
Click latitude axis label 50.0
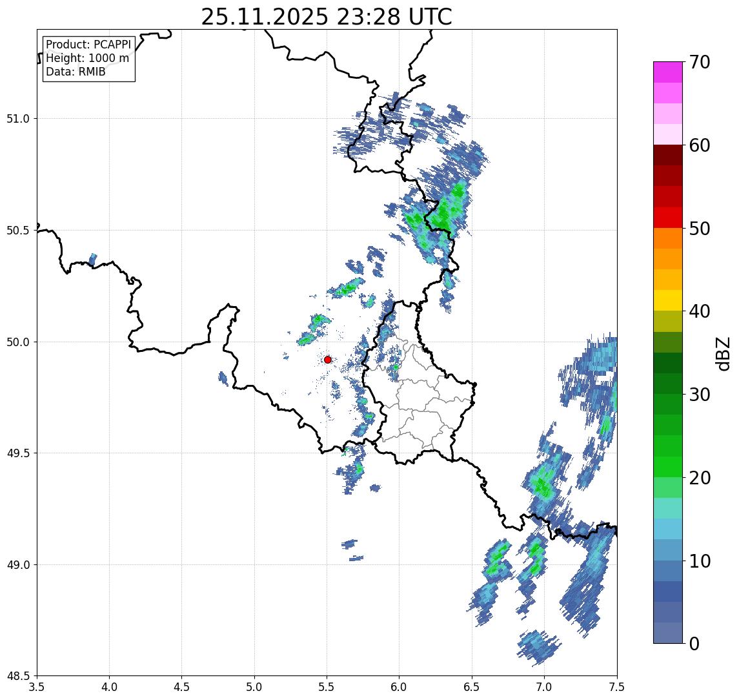[18, 342]
